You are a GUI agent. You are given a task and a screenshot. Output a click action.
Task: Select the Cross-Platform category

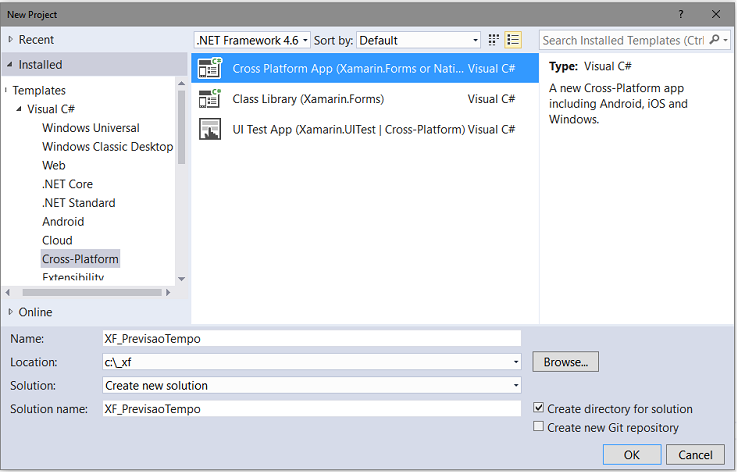click(x=80, y=258)
